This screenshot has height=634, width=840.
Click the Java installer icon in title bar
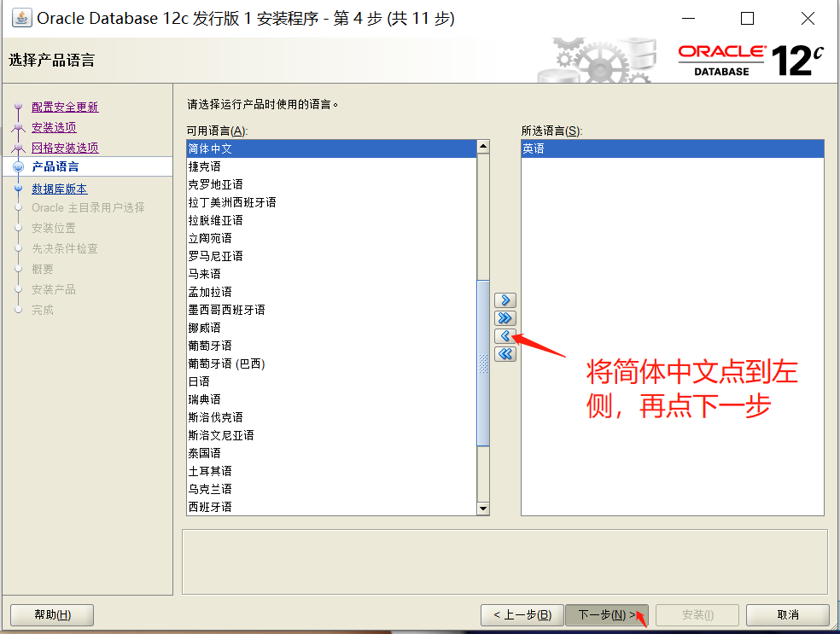pos(22,18)
